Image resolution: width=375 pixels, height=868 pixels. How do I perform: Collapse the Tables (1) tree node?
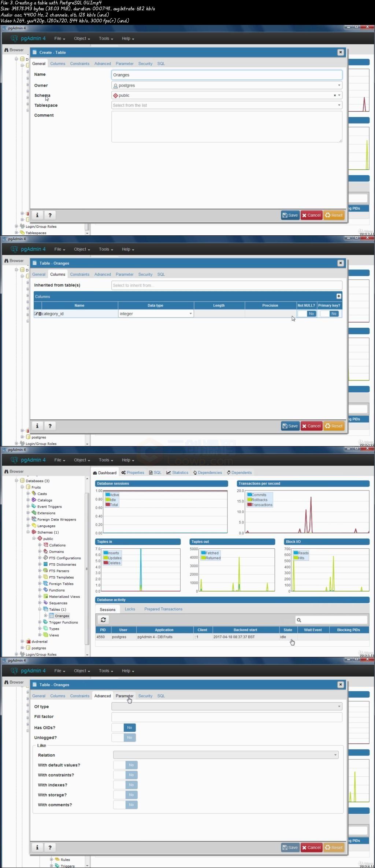click(40, 609)
